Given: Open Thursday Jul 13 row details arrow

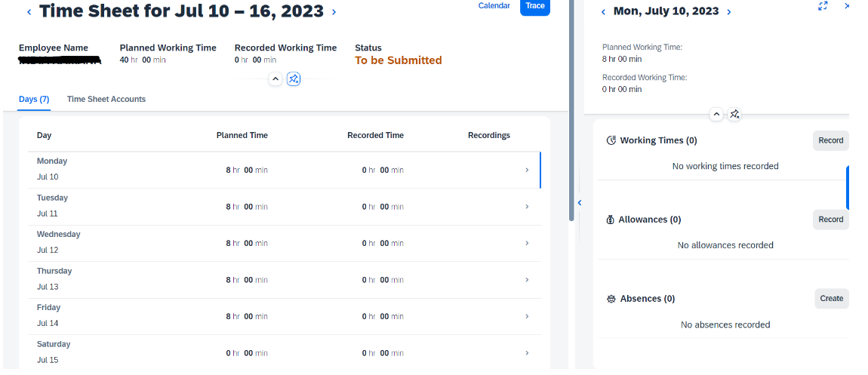Looking at the screenshot, I should tap(527, 280).
